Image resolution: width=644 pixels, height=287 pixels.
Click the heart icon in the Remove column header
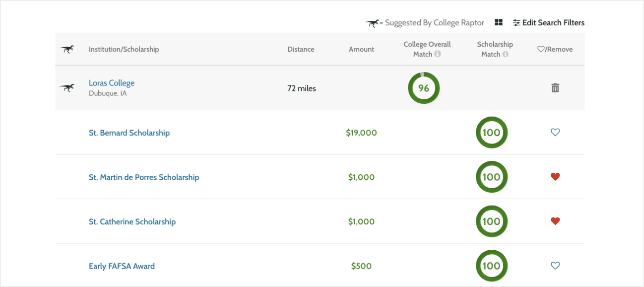(541, 49)
